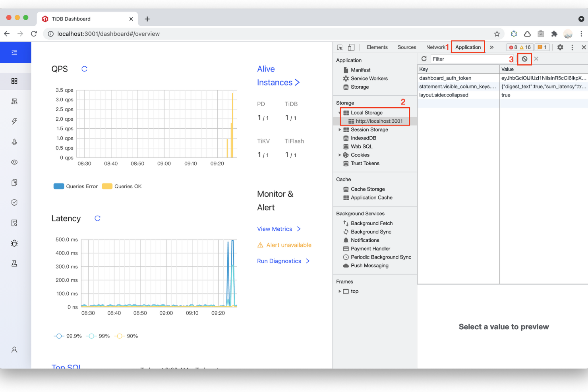588x392 pixels.
Task: Activate the inspect element cursor tool
Action: (x=340, y=47)
